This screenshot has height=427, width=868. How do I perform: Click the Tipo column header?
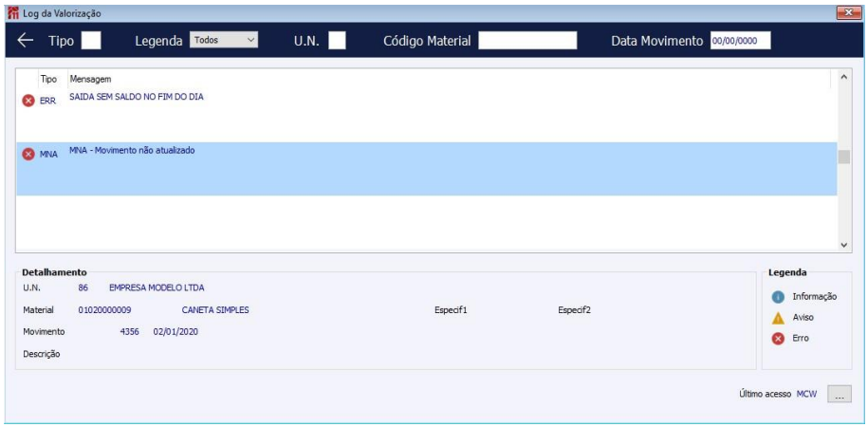(x=48, y=80)
